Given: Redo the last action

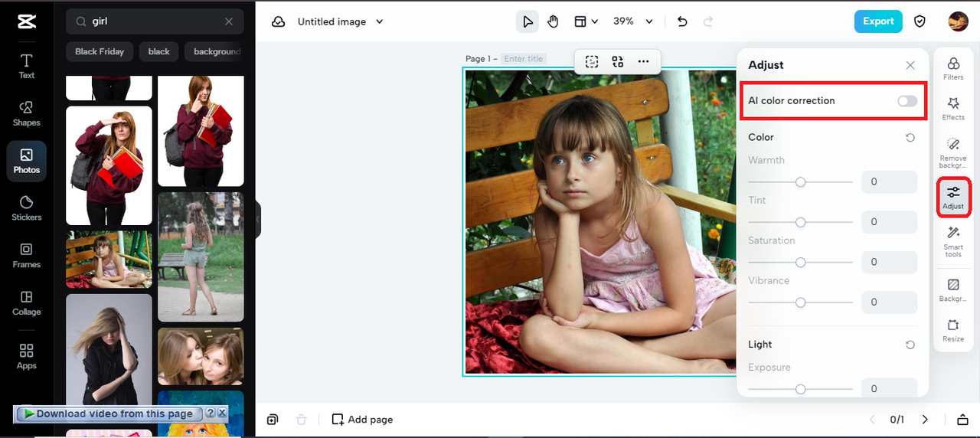Looking at the screenshot, I should click(708, 21).
